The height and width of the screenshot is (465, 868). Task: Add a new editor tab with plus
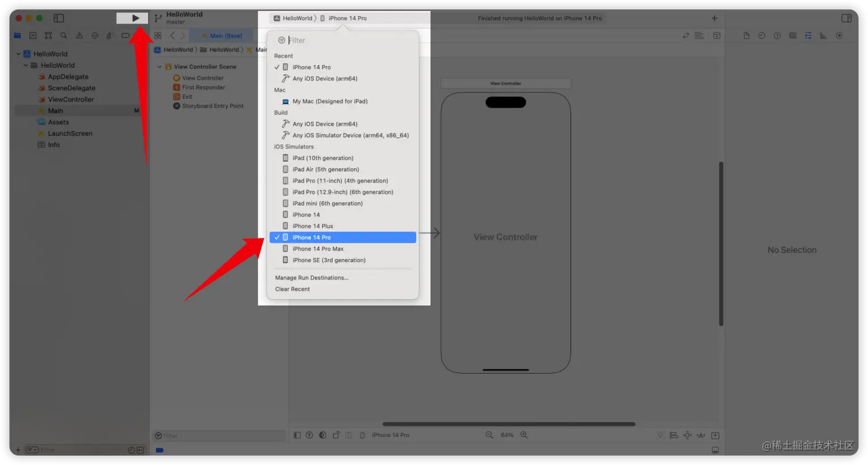click(715, 18)
